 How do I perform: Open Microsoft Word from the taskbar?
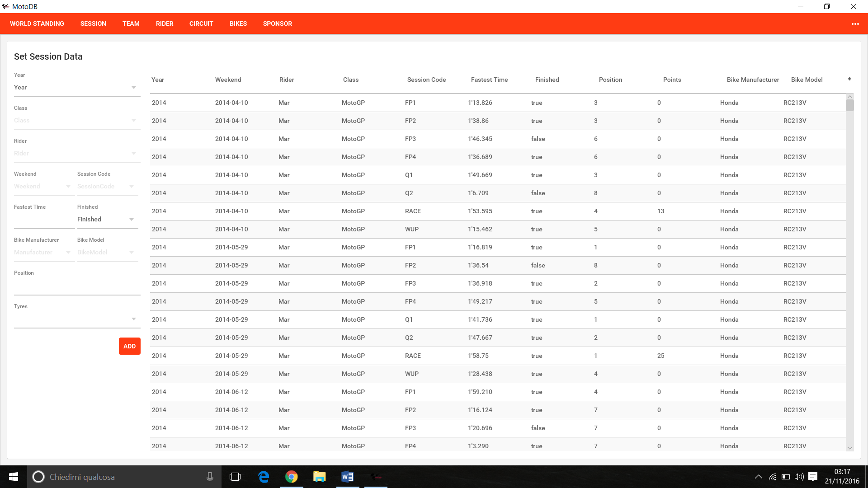pyautogui.click(x=347, y=477)
